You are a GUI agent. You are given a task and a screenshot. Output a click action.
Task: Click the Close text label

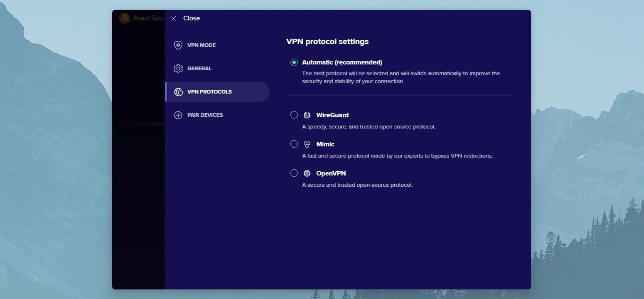click(x=192, y=18)
